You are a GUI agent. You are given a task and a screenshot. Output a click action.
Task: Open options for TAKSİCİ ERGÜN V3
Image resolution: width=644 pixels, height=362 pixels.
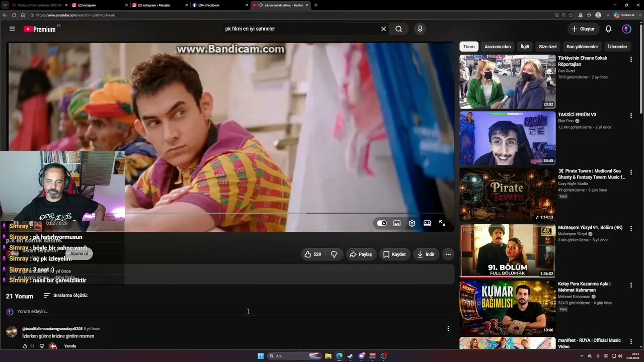tap(631, 116)
